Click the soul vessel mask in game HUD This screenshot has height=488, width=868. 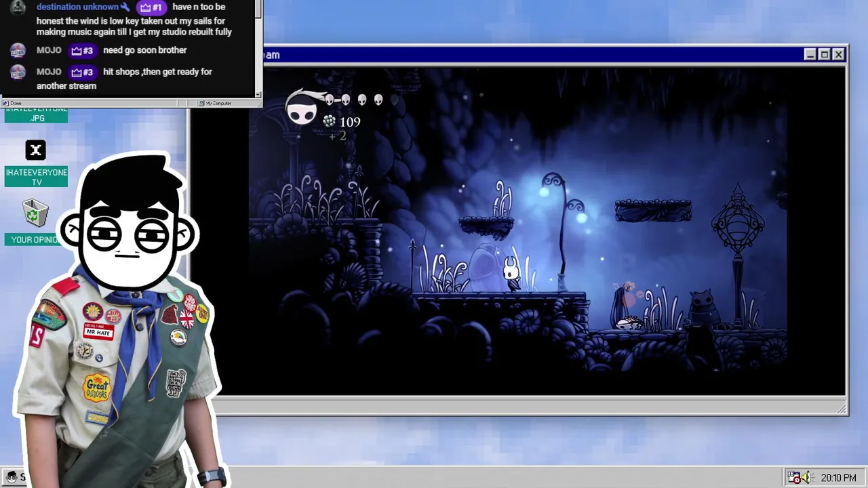[x=301, y=108]
